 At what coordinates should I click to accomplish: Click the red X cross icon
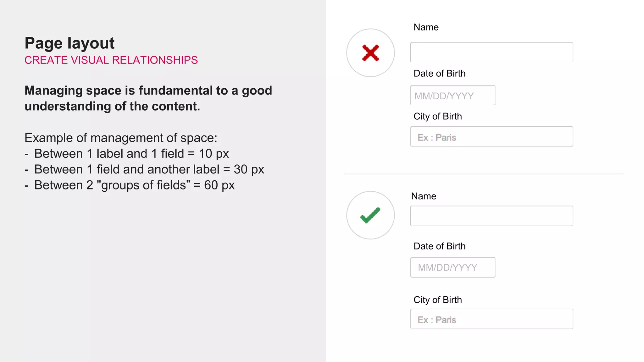(370, 53)
